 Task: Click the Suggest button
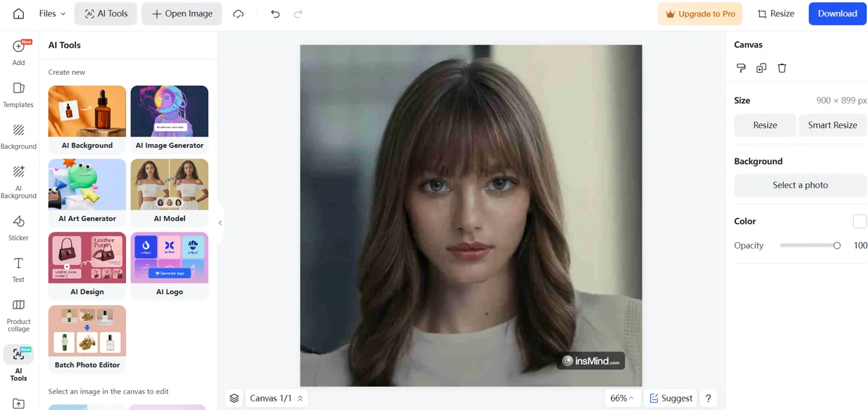(670, 398)
